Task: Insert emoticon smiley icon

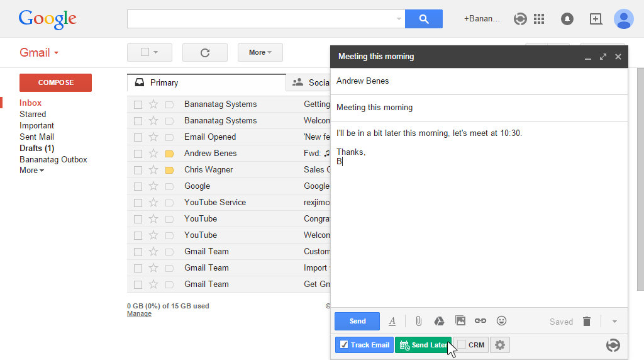Action: coord(501,320)
